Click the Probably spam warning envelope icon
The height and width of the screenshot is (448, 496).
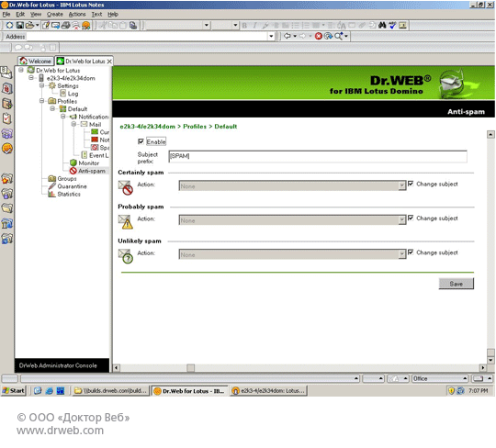coord(125,221)
